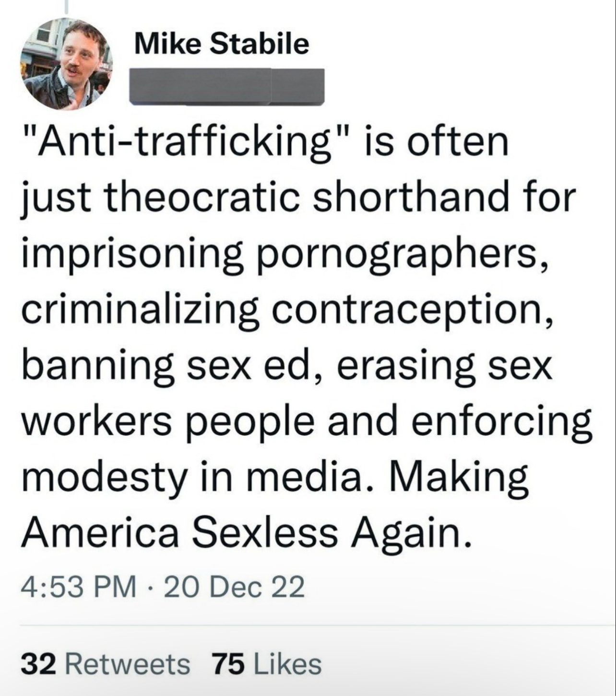Click the greyed-out username handle bar
This screenshot has height=696, width=616.
coord(227,86)
